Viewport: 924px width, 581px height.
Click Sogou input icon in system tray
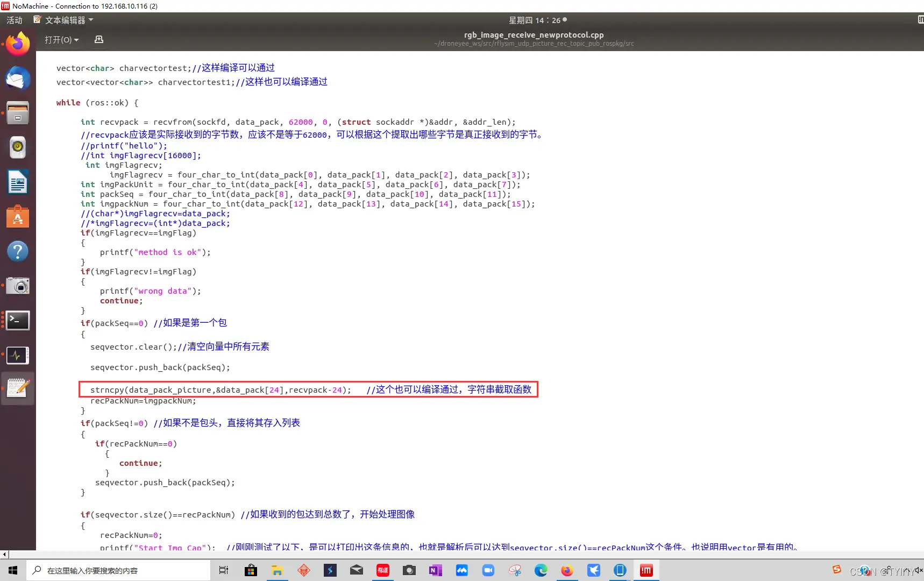pyautogui.click(x=837, y=569)
